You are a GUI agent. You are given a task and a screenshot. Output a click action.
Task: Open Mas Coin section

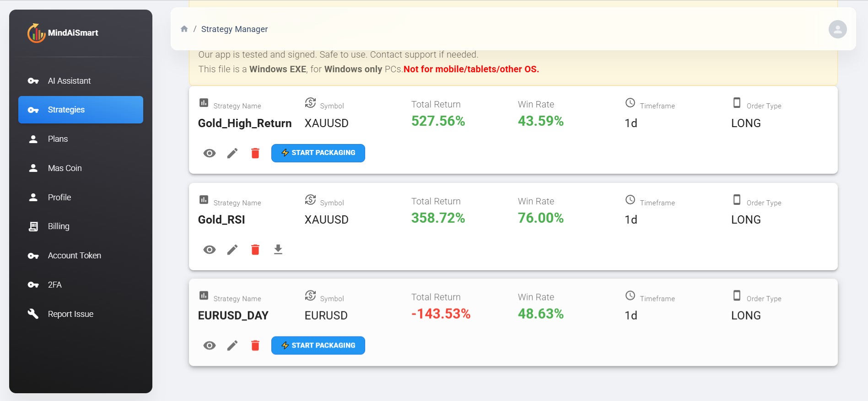coord(81,168)
